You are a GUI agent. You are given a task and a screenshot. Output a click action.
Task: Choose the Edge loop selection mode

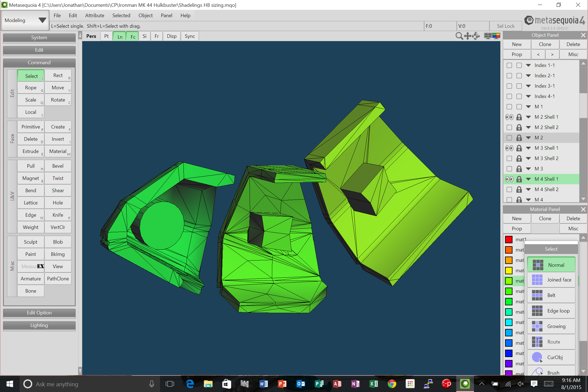551,311
